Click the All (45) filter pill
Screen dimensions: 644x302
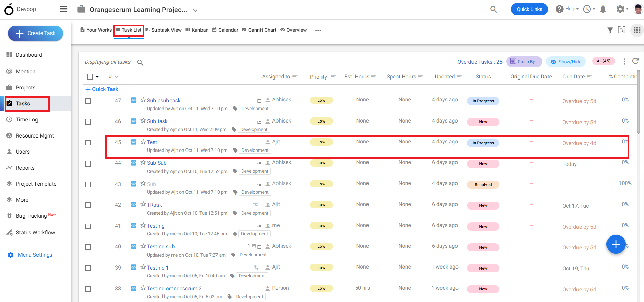[x=603, y=61]
